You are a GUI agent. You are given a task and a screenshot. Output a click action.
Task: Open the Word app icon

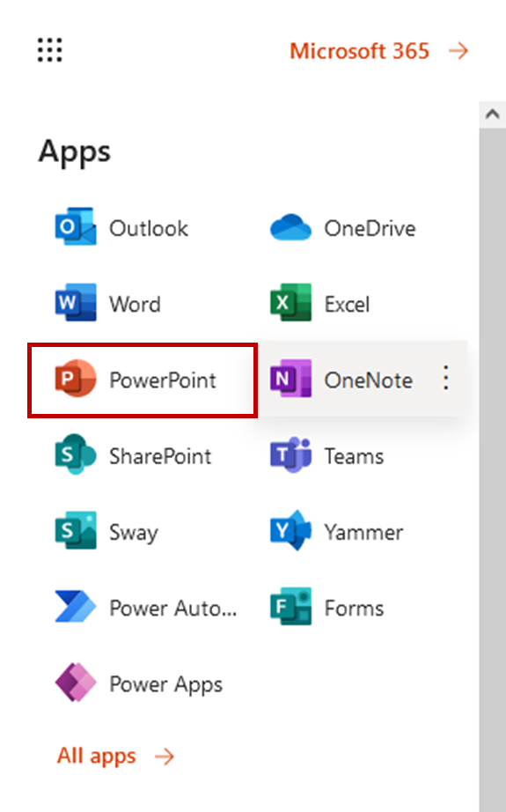[x=76, y=303]
